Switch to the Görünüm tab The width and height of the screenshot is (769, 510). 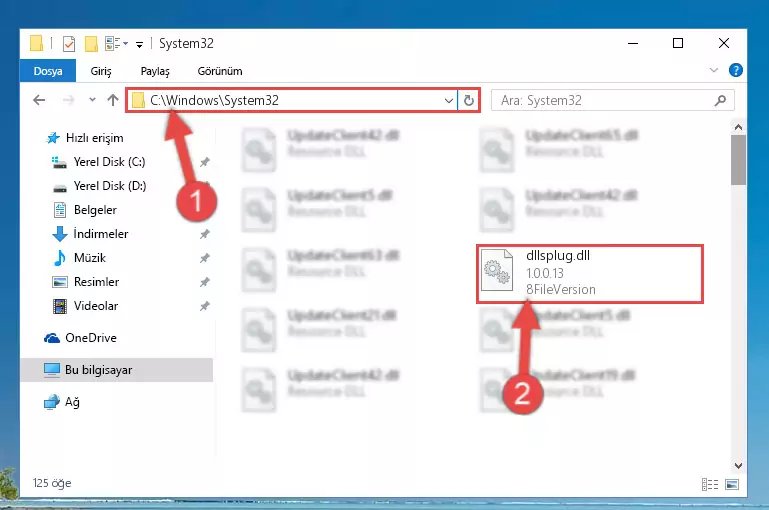[220, 71]
